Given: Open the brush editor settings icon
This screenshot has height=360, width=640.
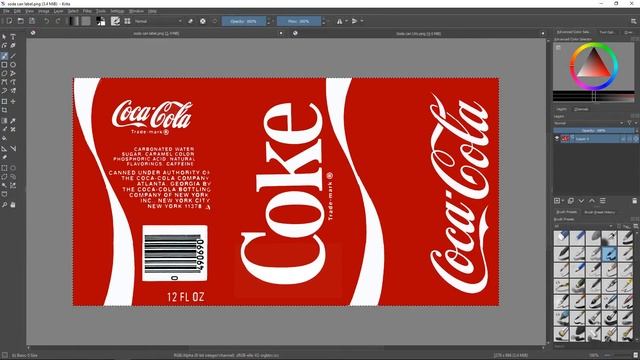Looking at the screenshot, I should click(116, 21).
